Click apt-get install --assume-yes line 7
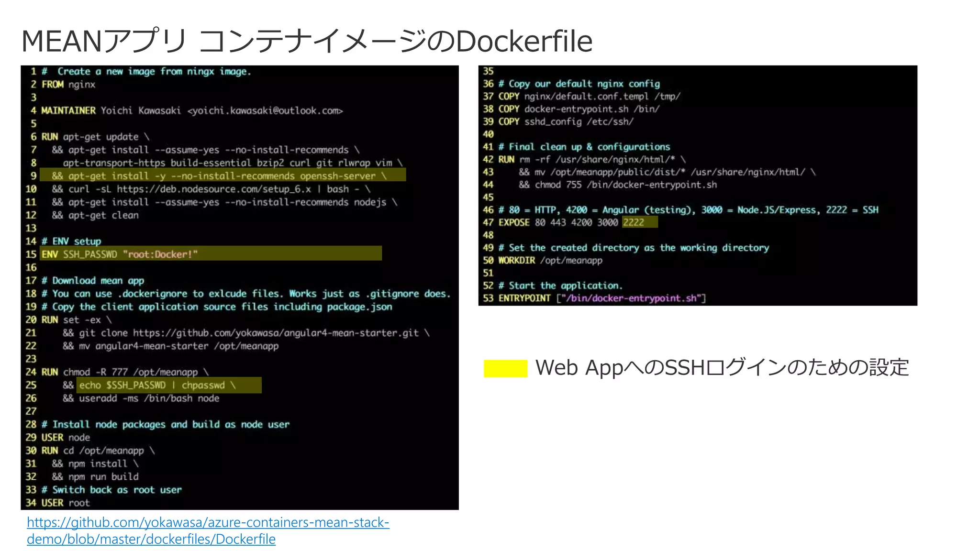 coord(206,150)
